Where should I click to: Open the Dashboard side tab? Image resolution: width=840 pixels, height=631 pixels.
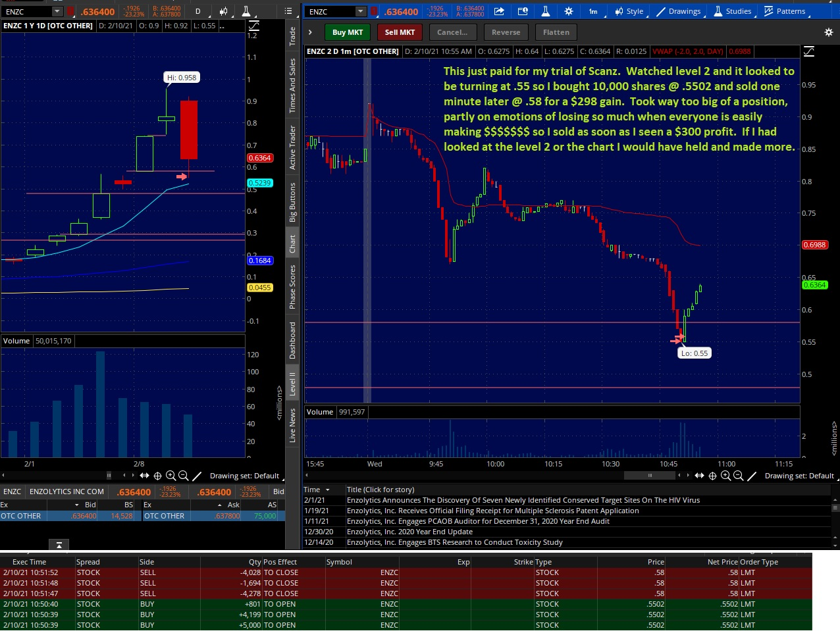pyautogui.click(x=293, y=340)
